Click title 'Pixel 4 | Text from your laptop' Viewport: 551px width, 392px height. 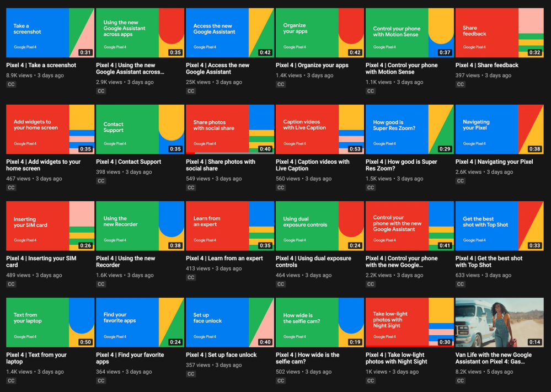[x=36, y=358]
